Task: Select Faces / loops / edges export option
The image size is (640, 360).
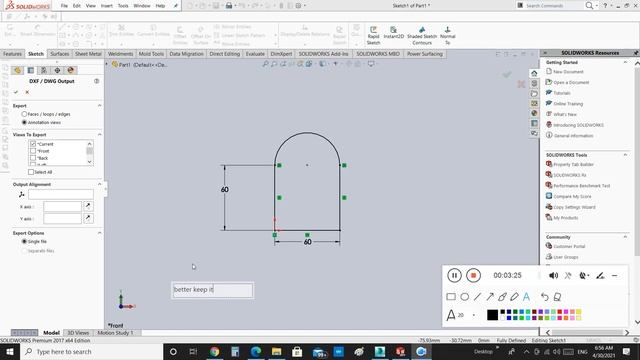Action: [x=24, y=114]
